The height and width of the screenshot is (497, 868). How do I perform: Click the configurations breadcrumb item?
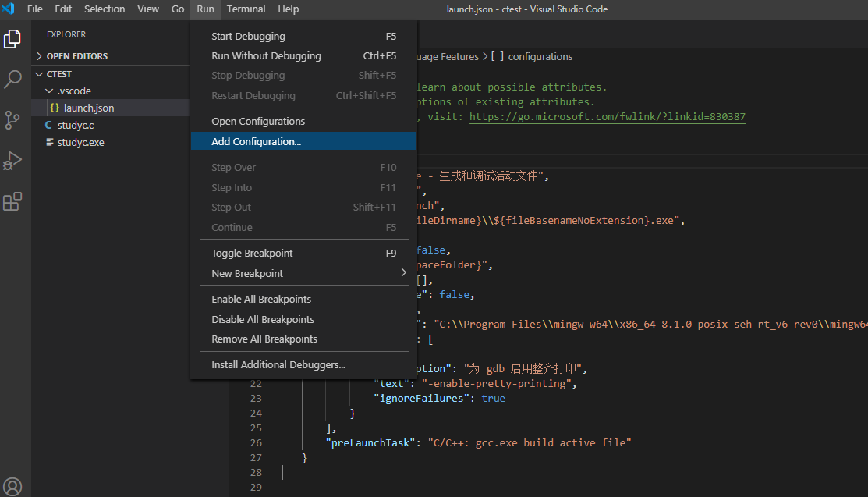coord(540,56)
